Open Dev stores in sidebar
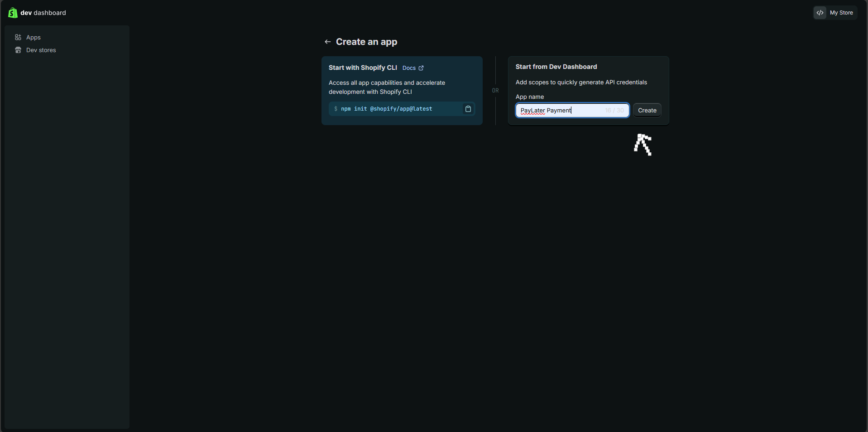The width and height of the screenshot is (868, 432). pos(41,50)
